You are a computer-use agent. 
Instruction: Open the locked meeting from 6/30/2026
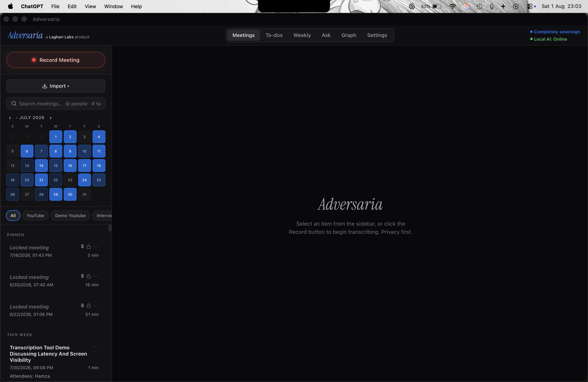pos(54,281)
